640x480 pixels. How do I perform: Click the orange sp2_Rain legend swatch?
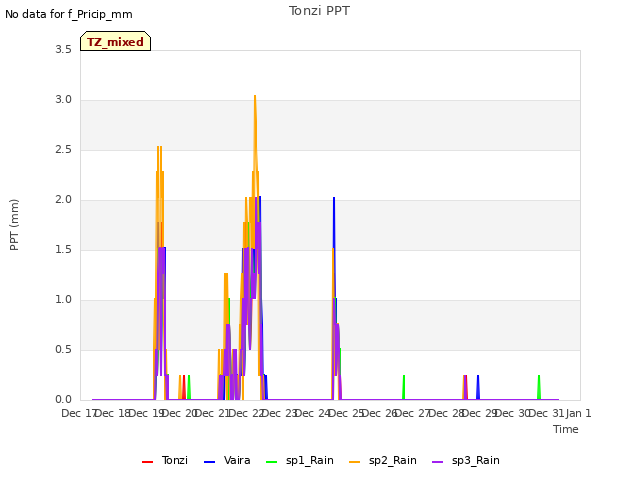355,462
